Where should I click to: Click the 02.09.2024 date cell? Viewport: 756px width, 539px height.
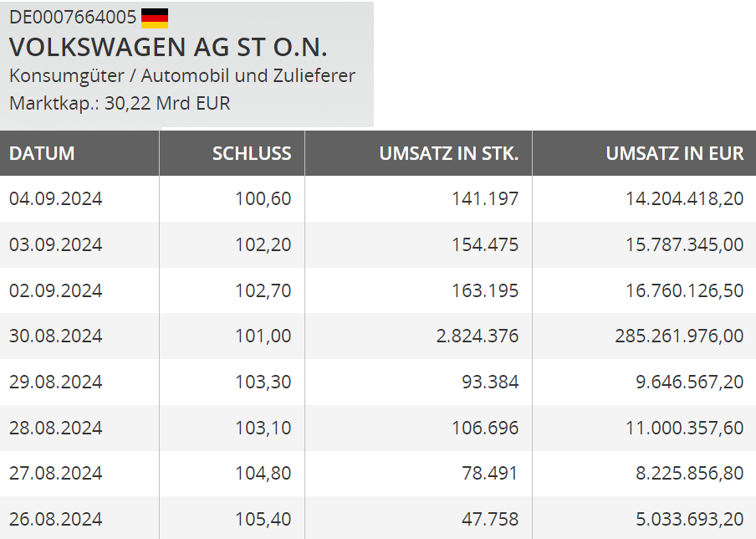tap(56, 290)
